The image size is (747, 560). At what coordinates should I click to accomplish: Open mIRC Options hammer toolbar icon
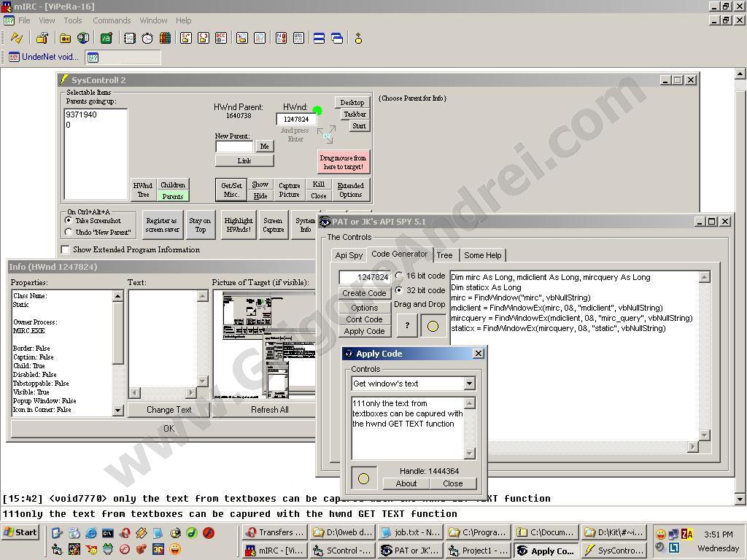[42, 38]
